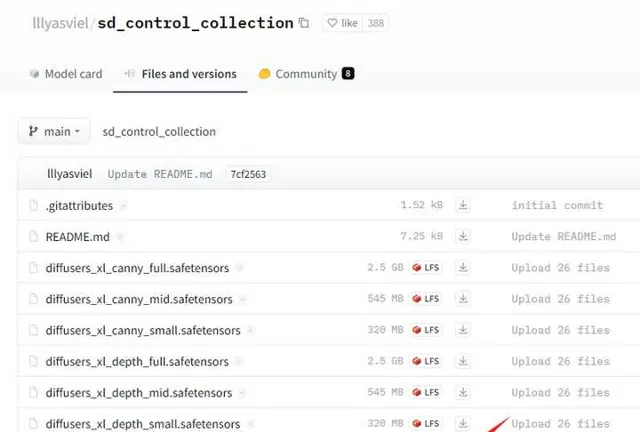Click the file icon beside .gitattributes
This screenshot has width=640, height=432.
33,205
